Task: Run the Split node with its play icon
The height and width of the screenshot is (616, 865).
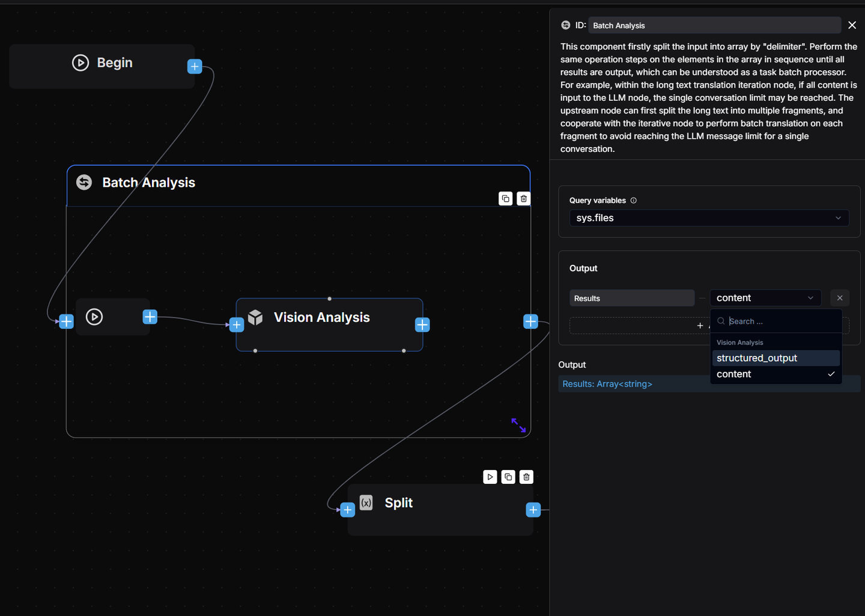Action: [490, 477]
